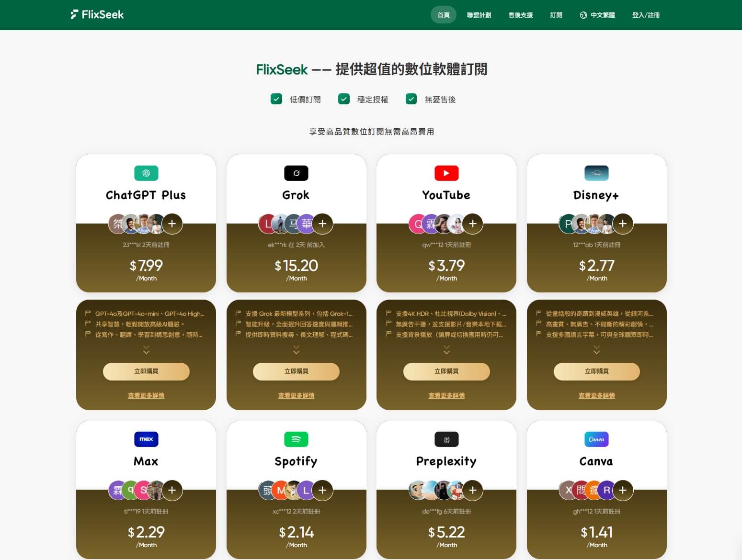
Task: Open the 訂閱 nav item
Action: click(x=556, y=15)
